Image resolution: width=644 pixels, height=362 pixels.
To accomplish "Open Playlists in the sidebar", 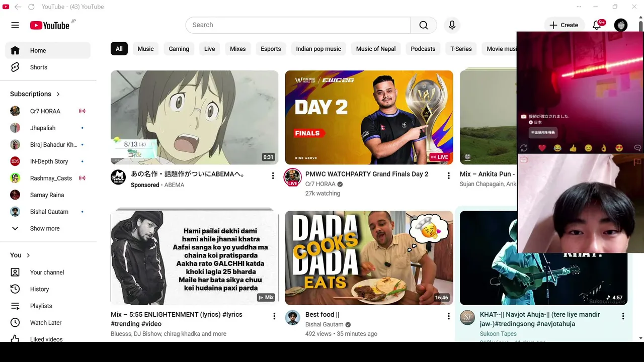I will (48, 306).
